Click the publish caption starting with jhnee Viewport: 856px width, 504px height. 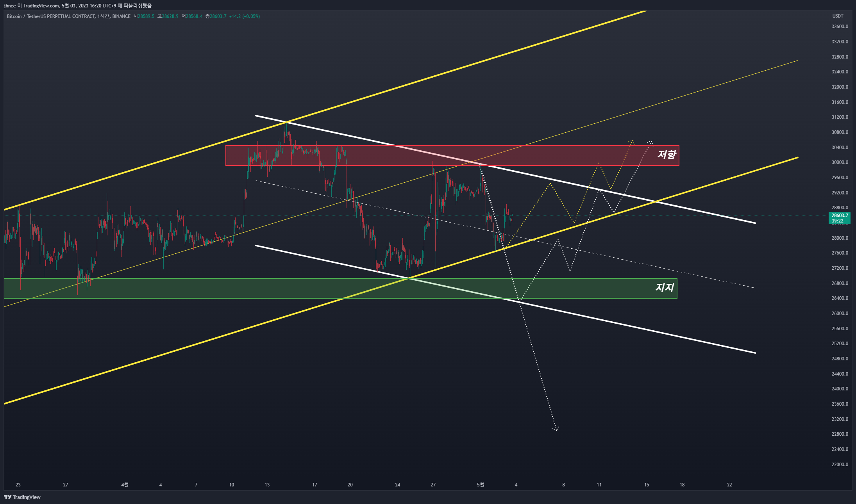pyautogui.click(x=78, y=5)
